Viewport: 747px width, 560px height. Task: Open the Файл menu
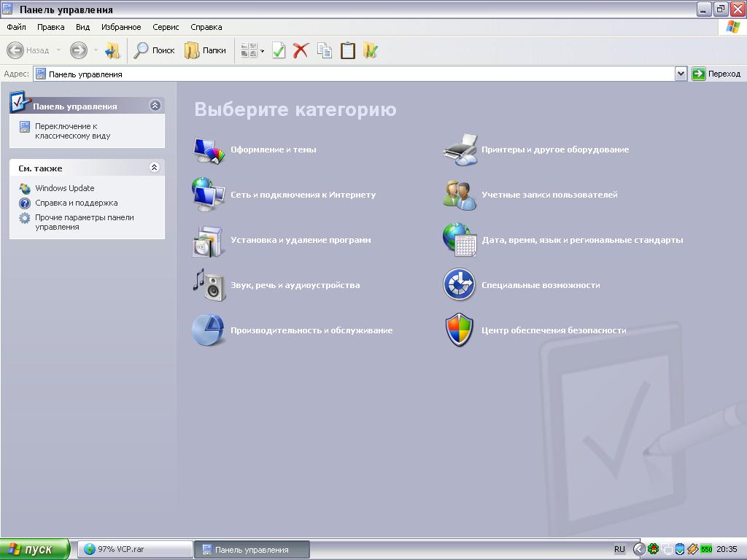point(16,27)
